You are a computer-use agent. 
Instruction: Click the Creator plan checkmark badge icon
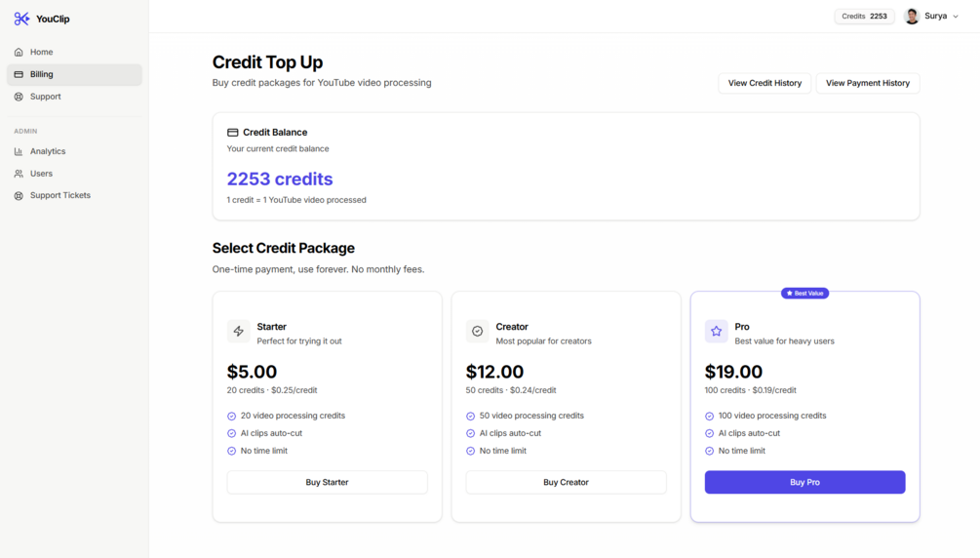pyautogui.click(x=478, y=332)
